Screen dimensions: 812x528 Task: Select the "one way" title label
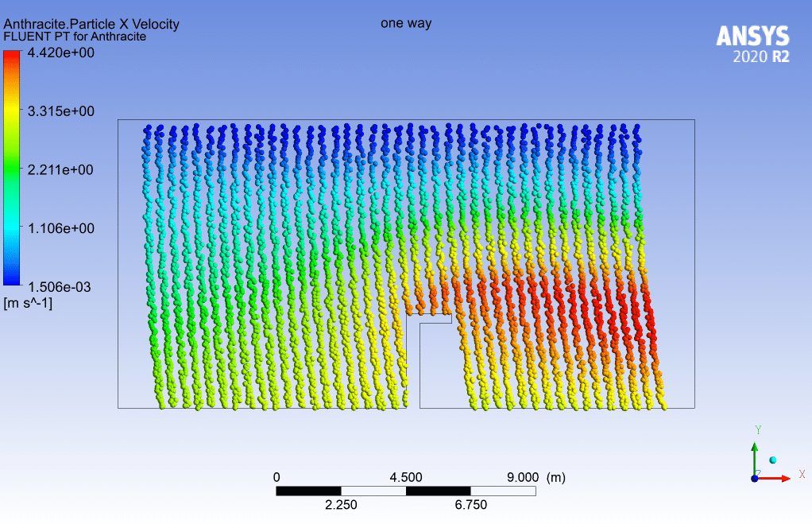pos(406,23)
